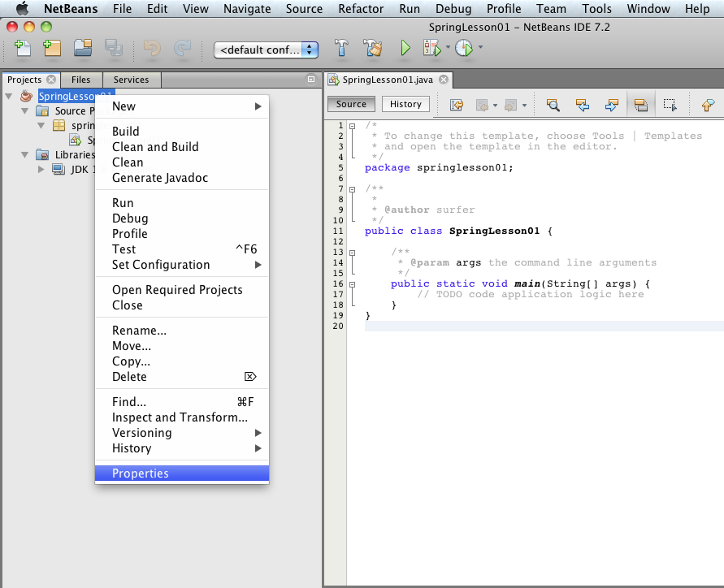The image size is (724, 588).
Task: Select the SpringLesson01.java editor tab
Action: point(388,80)
